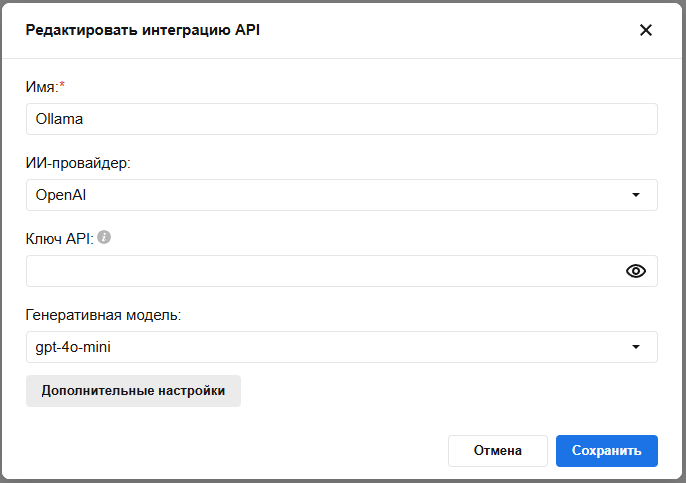This screenshot has height=483, width=686.
Task: Click the Генеративная модель: label
Action: point(103,315)
